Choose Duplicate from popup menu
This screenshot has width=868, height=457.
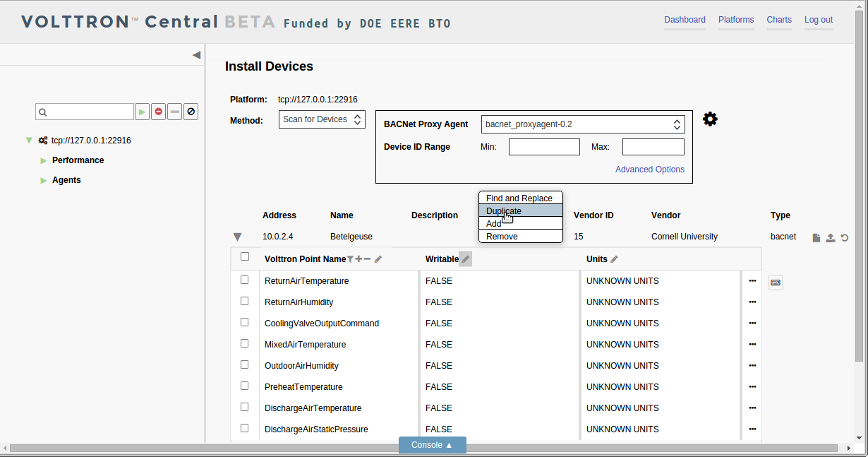click(x=521, y=211)
